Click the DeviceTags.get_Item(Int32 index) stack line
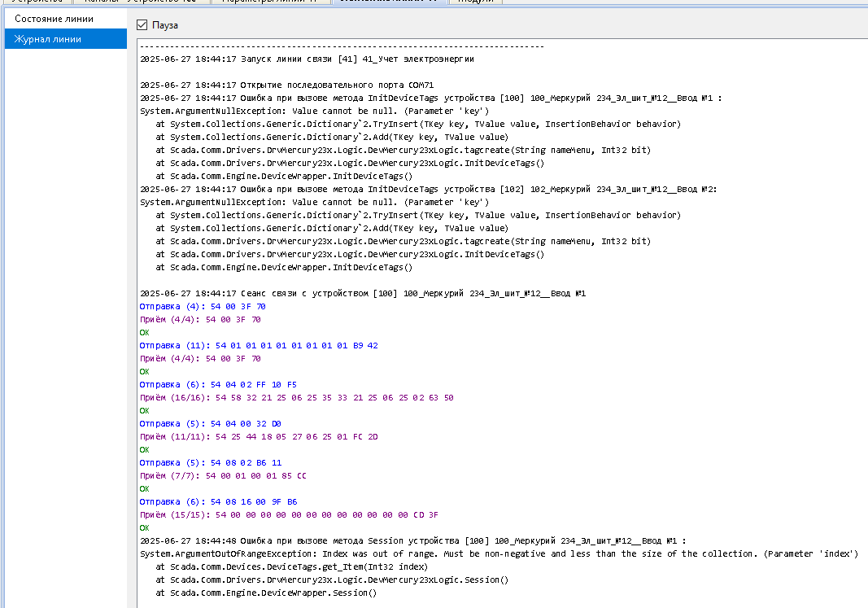 [292, 566]
